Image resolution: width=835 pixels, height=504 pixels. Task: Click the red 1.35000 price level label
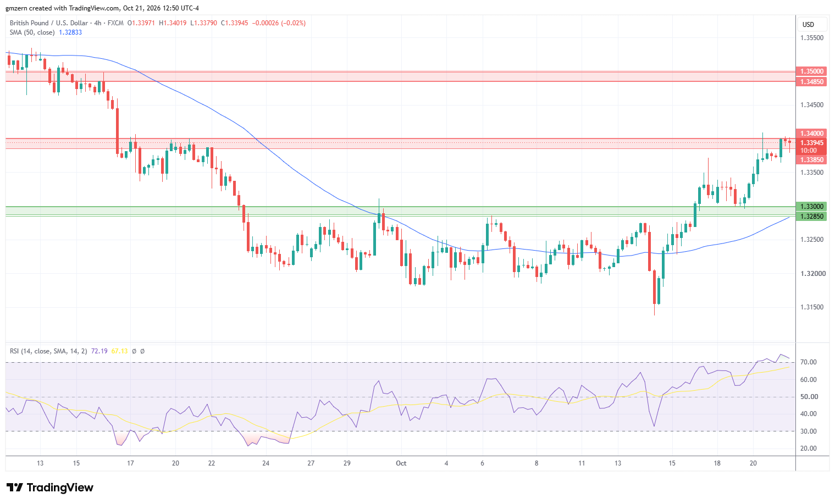coord(812,71)
